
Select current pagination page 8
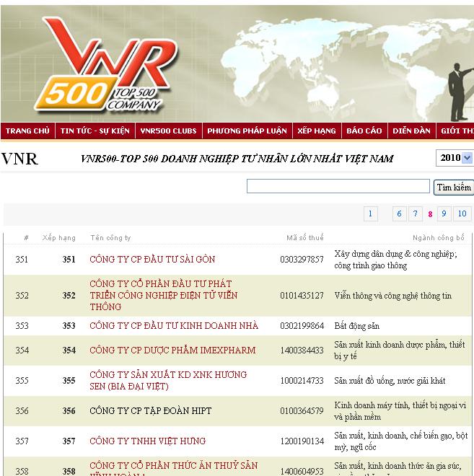point(430,214)
